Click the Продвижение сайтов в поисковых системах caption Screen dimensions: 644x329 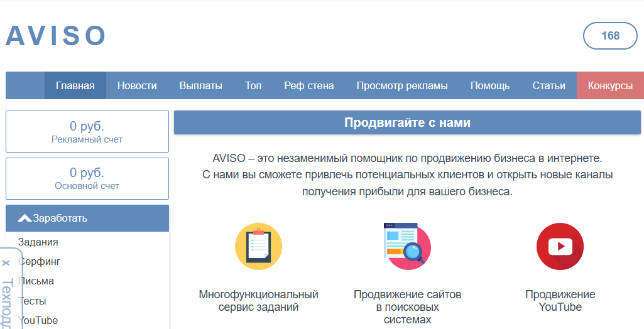[x=407, y=307]
